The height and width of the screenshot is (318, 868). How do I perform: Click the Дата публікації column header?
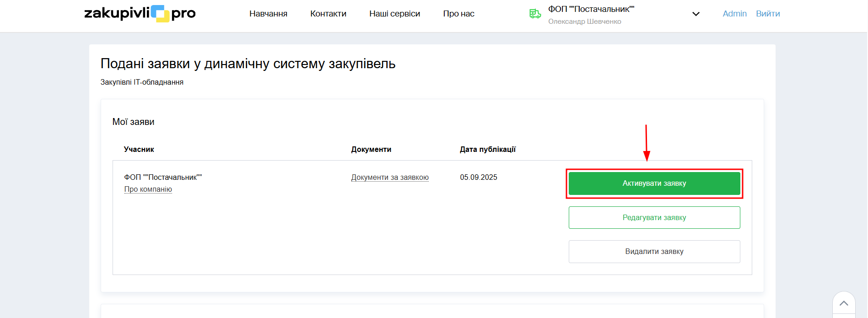[x=487, y=150]
